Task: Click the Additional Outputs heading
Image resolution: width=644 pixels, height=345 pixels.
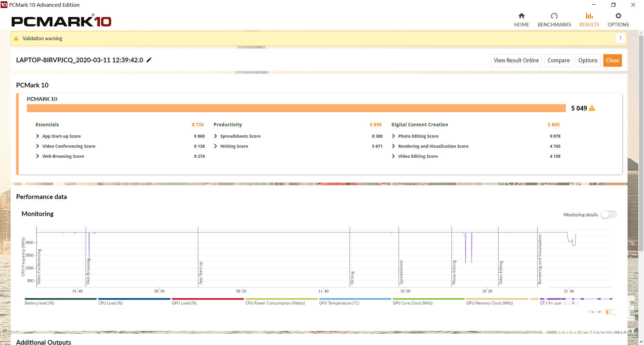Action: coord(44,342)
